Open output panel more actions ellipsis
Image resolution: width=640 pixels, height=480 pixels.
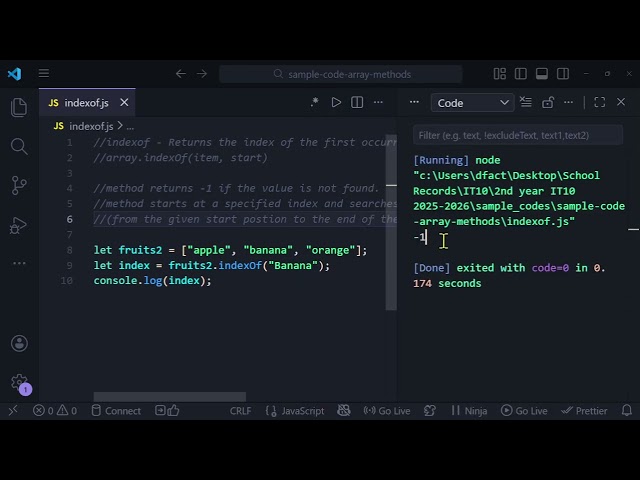click(x=569, y=102)
